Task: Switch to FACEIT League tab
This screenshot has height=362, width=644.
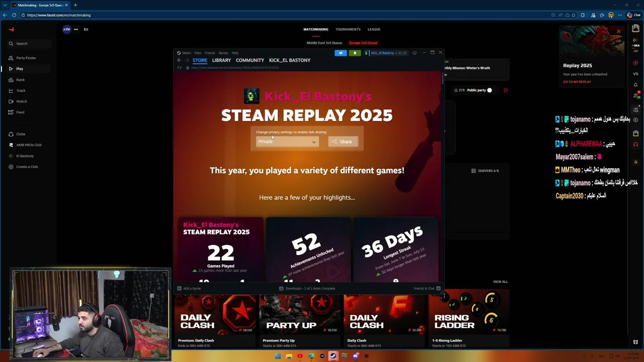Action: [x=374, y=29]
